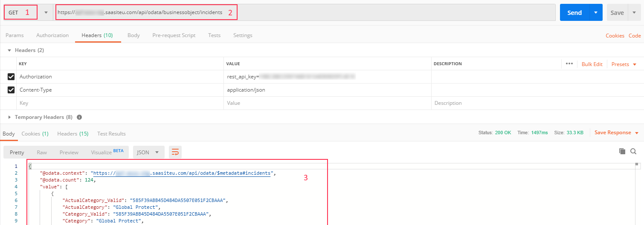Expand the Temporary Headers section
The width and height of the screenshot is (644, 225).
coord(10,117)
